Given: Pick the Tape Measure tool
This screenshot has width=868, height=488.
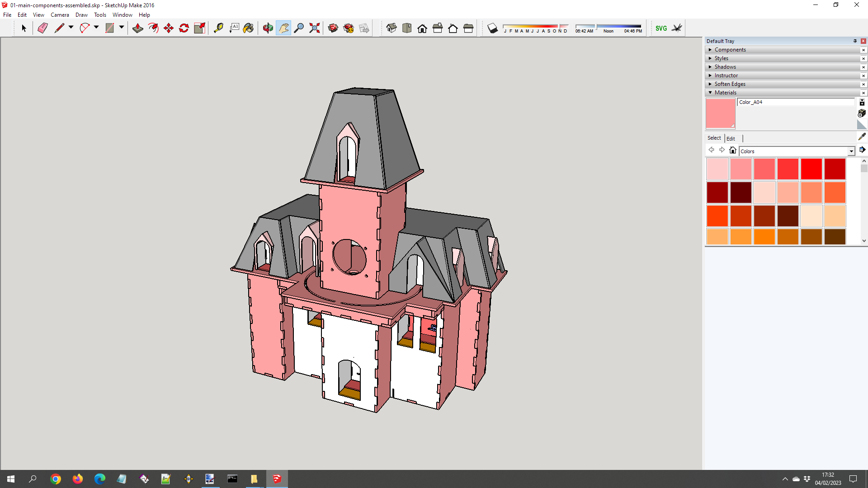Looking at the screenshot, I should pos(218,28).
